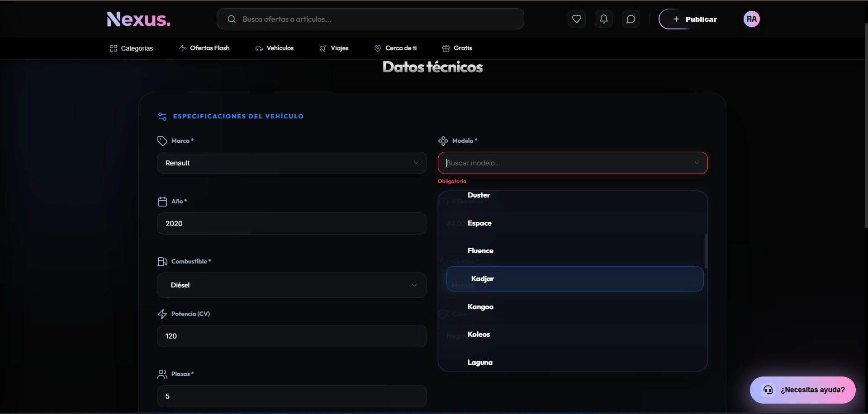The width and height of the screenshot is (868, 414).
Task: Open the Combustible dropdown showing Diésel
Action: 292,285
